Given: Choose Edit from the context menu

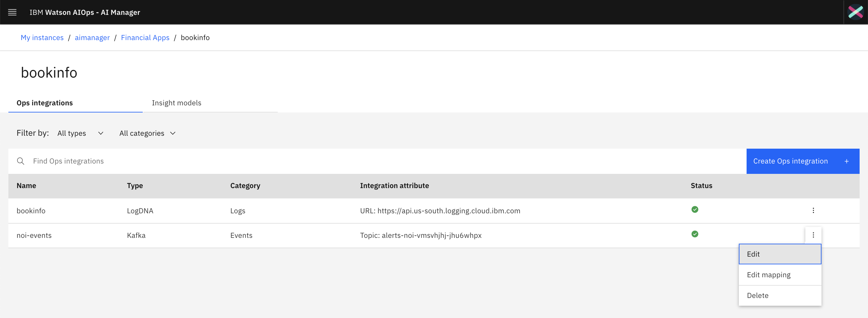Looking at the screenshot, I should (x=780, y=254).
